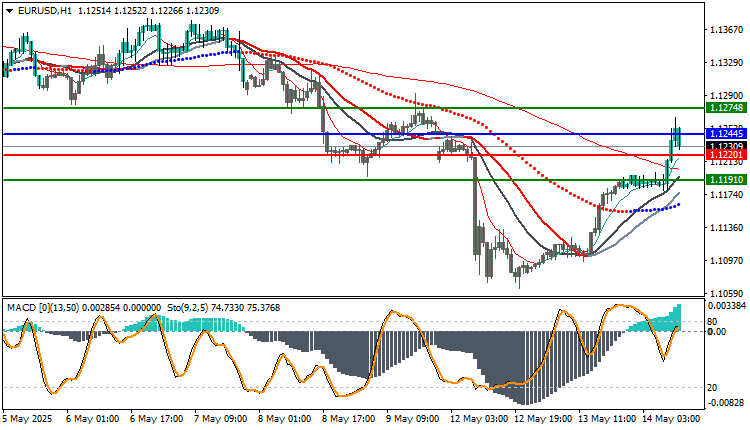Select the 13 May 11:00 time axis label

pyautogui.click(x=607, y=419)
